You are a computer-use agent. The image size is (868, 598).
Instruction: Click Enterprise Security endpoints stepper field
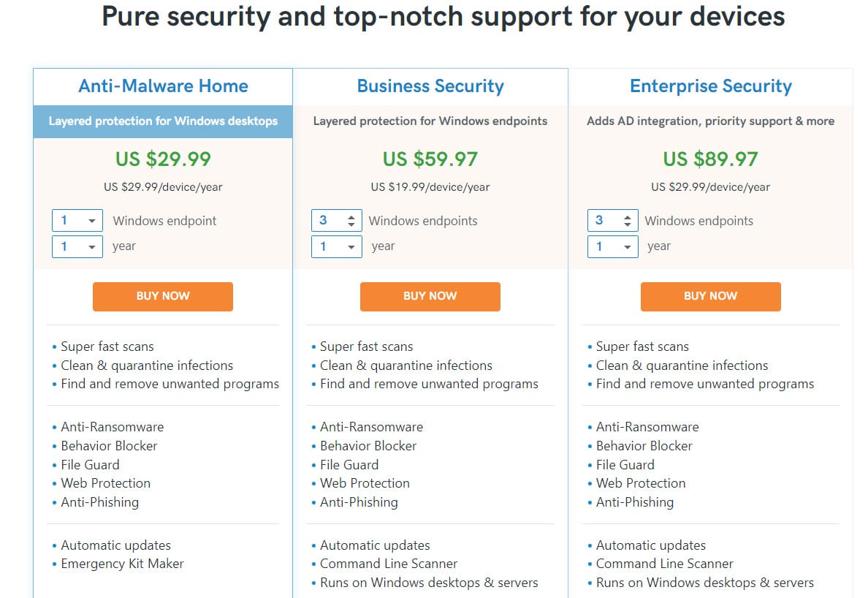[613, 220]
